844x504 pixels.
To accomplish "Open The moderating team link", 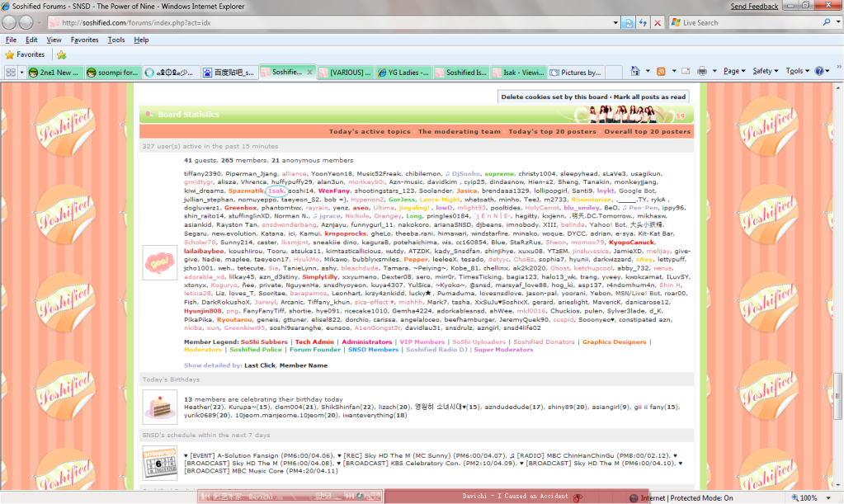I will coord(460,131).
